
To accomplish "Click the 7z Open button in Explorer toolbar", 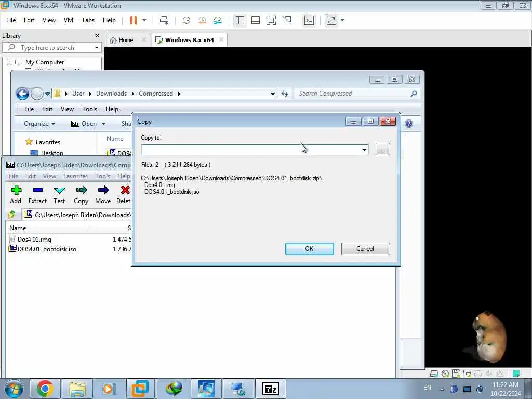I will tap(84, 124).
